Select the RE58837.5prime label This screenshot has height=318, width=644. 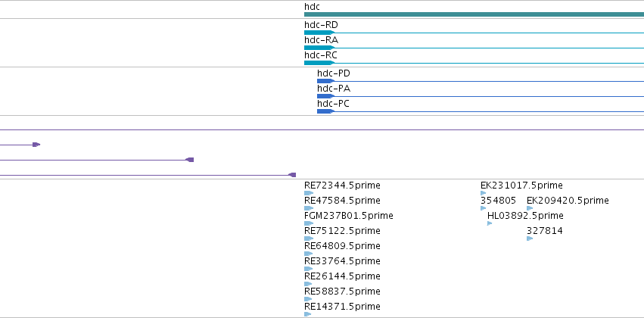[x=342, y=291]
